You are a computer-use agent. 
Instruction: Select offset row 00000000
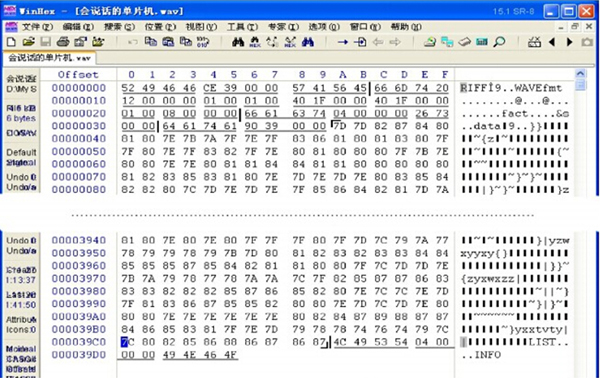pyautogui.click(x=78, y=88)
